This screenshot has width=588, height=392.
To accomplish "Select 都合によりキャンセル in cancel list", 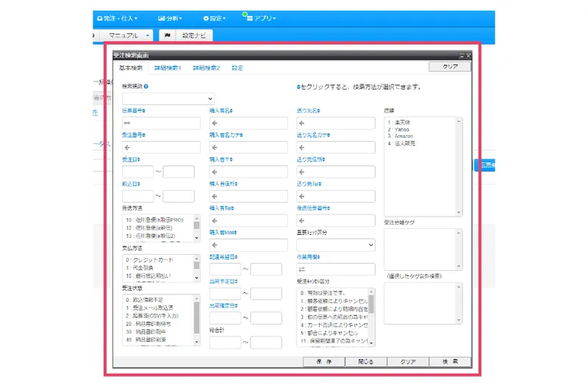I will pos(329,333).
